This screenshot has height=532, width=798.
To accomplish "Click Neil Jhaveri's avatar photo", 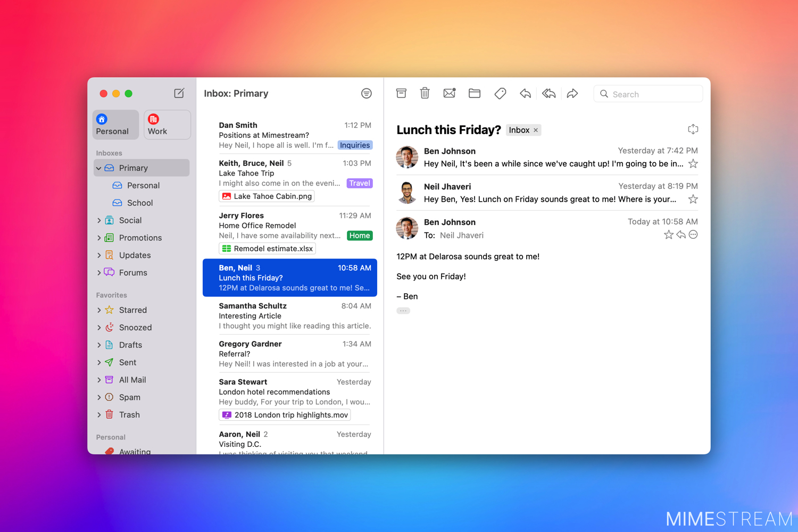I will click(407, 193).
